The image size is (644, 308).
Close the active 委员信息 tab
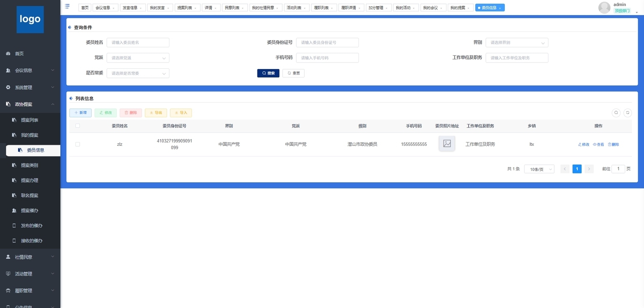click(x=500, y=8)
